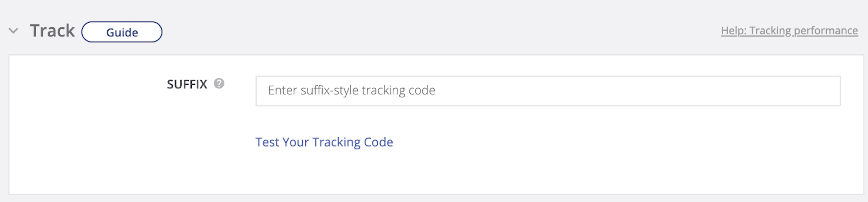Place cursor in the SUFFIX text input
The width and height of the screenshot is (868, 202).
pyautogui.click(x=547, y=91)
